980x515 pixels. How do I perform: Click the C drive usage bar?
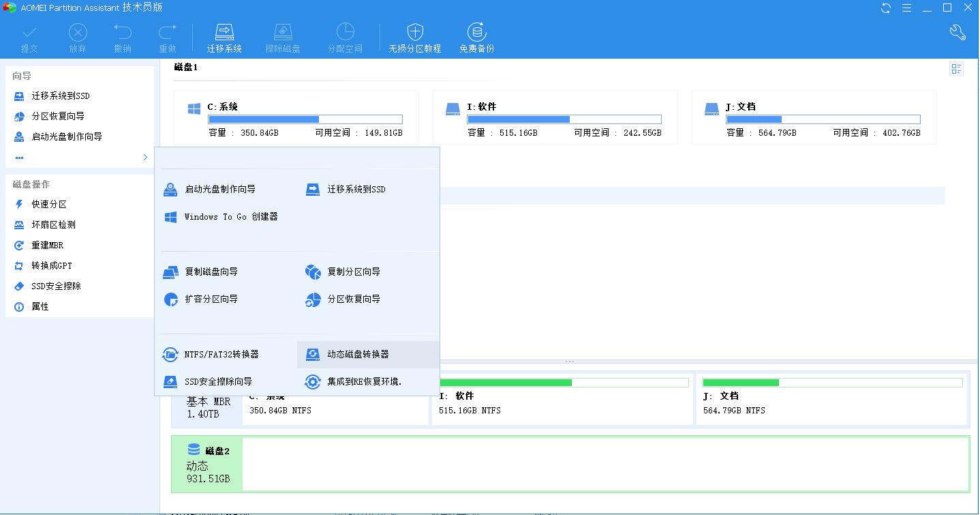point(305,119)
